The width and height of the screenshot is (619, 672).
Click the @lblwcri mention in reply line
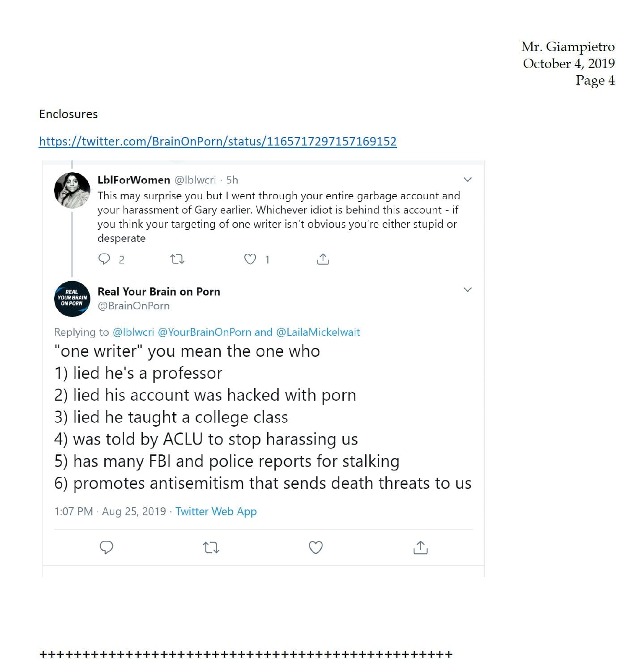pos(133,332)
